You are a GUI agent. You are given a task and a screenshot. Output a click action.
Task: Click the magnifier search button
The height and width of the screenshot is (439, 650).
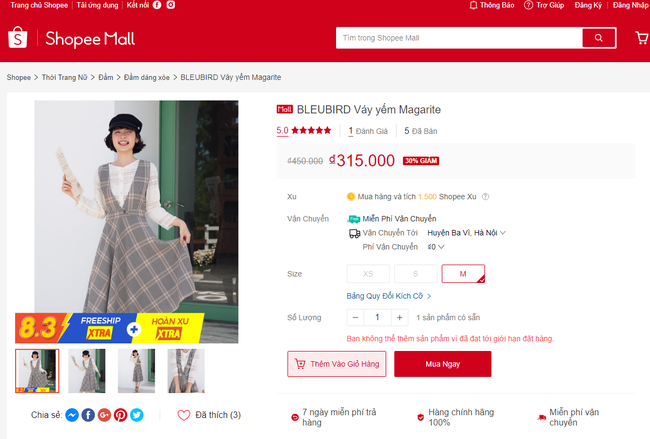[599, 38]
